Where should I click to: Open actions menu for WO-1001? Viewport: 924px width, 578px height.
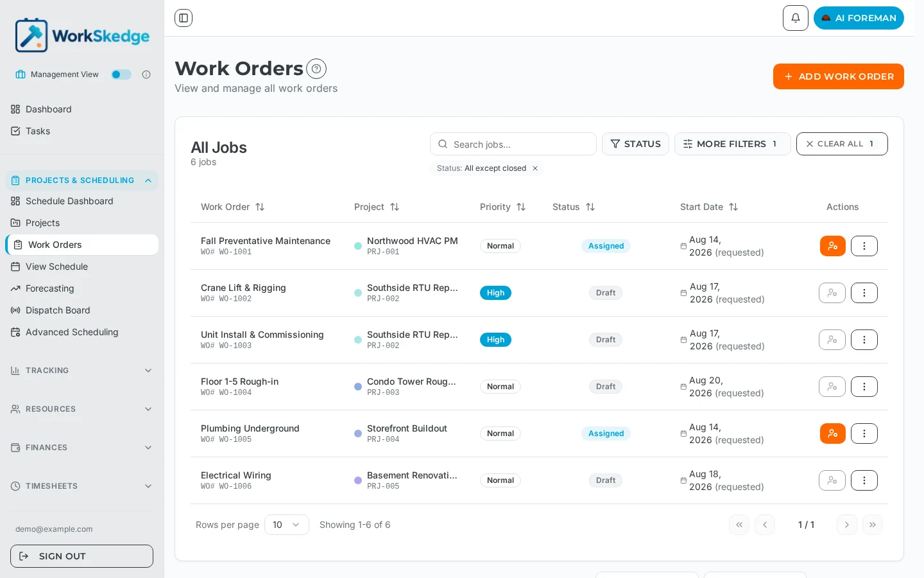click(864, 246)
